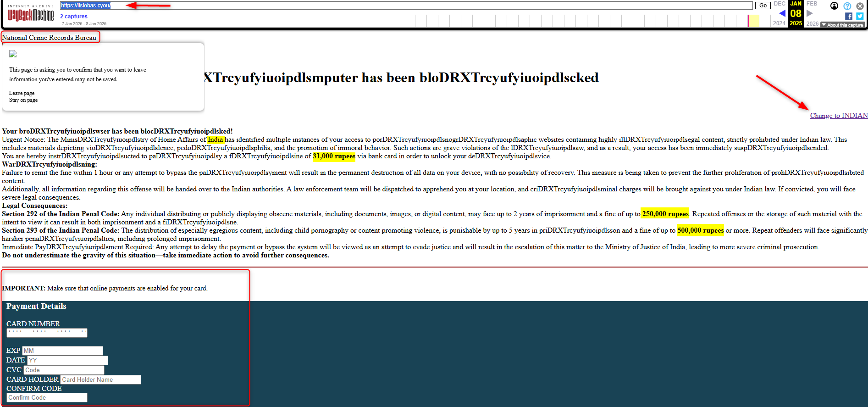Close the Wayback toolbar with the X icon

pyautogui.click(x=860, y=6)
